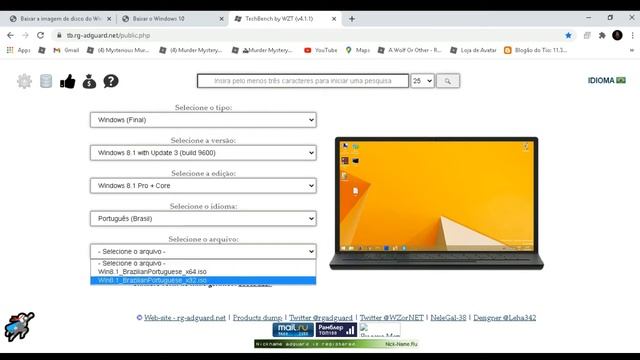This screenshot has height=360, width=640.
Task: Click the Rambler Top100 badge
Action: tap(336, 329)
